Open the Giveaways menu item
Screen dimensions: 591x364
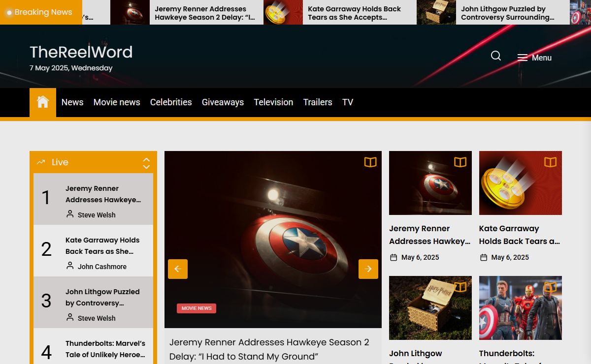pyautogui.click(x=223, y=102)
